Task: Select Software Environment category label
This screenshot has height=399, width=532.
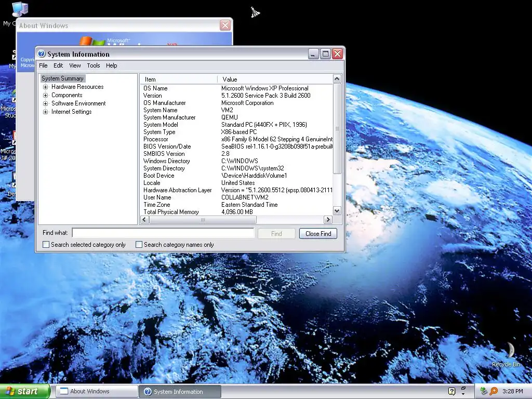Action: (x=78, y=103)
